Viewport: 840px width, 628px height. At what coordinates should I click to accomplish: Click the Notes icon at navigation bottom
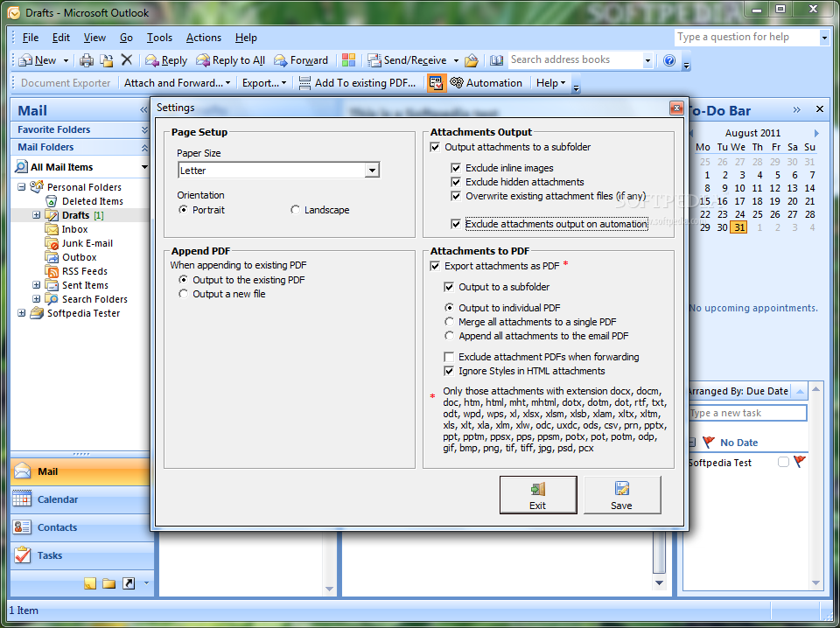pyautogui.click(x=90, y=583)
